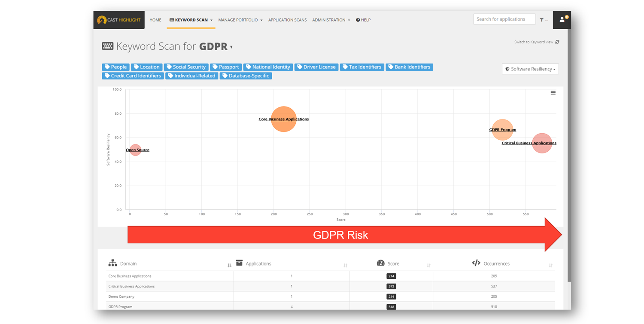Expand the Manage Portfolio menu
Viewport: 644px width, 324px height.
240,20
